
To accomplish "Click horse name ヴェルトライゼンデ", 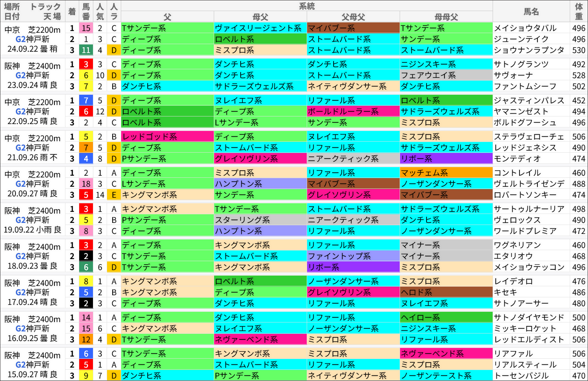I will point(529,184).
